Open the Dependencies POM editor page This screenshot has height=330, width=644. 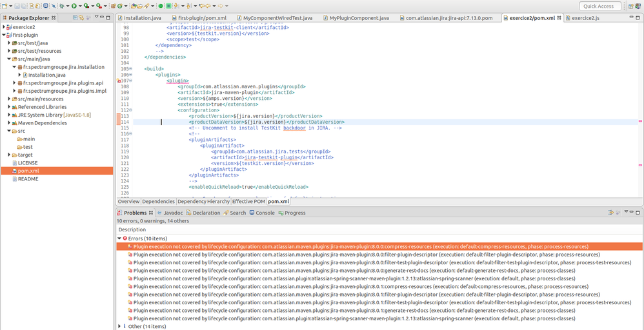click(159, 202)
